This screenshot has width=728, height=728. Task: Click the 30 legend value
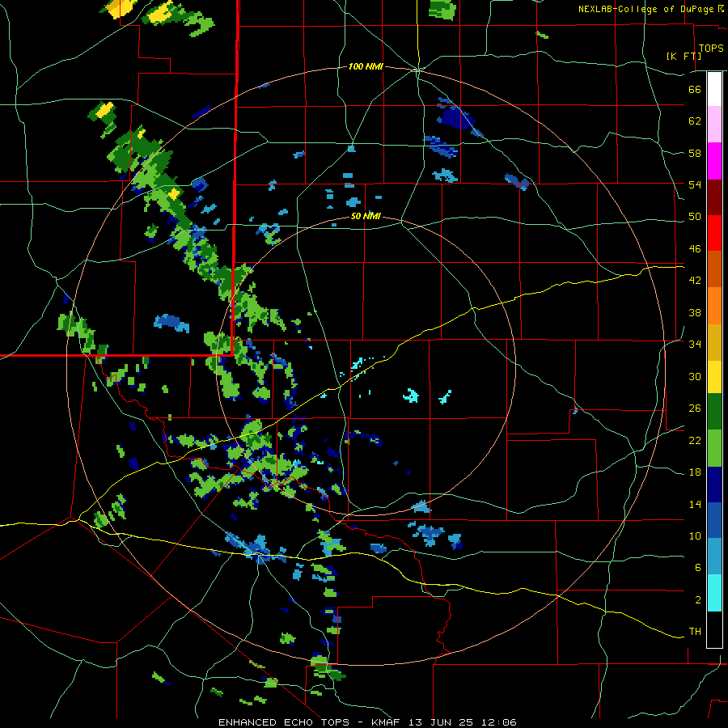point(695,376)
